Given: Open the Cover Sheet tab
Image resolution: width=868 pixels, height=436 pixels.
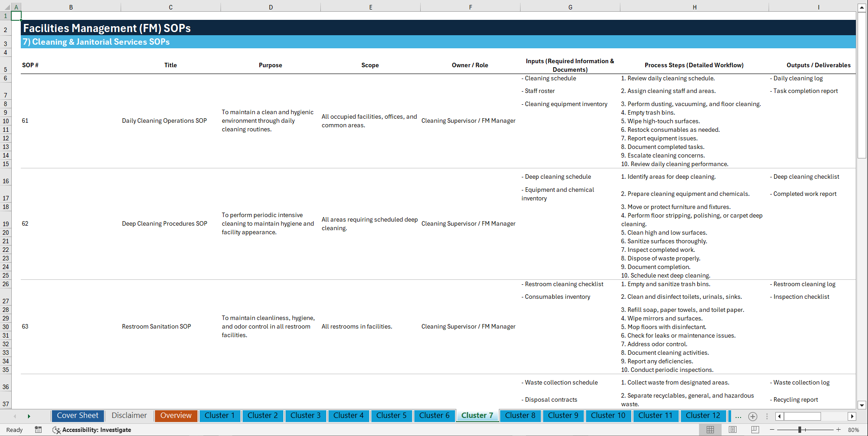Looking at the screenshot, I should tap(77, 416).
